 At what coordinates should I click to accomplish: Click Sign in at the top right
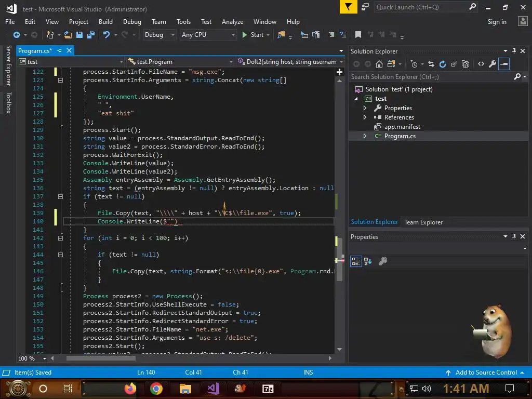click(x=497, y=22)
